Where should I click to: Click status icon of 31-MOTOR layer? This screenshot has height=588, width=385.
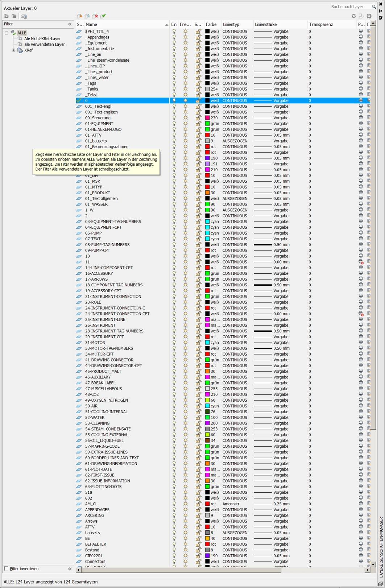(x=79, y=343)
